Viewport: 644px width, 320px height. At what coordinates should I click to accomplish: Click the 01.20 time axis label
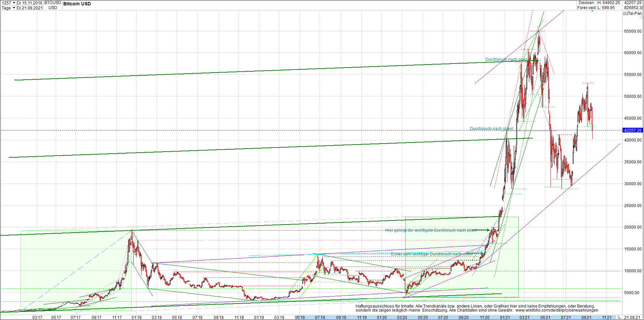(382, 317)
